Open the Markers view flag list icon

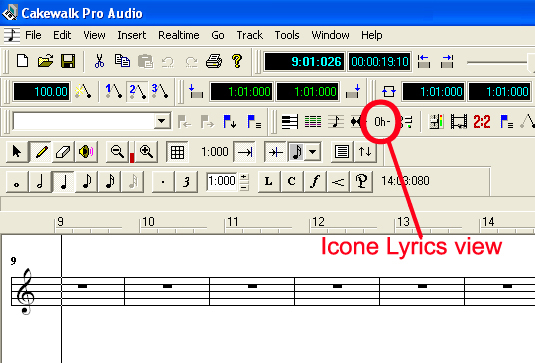254,122
